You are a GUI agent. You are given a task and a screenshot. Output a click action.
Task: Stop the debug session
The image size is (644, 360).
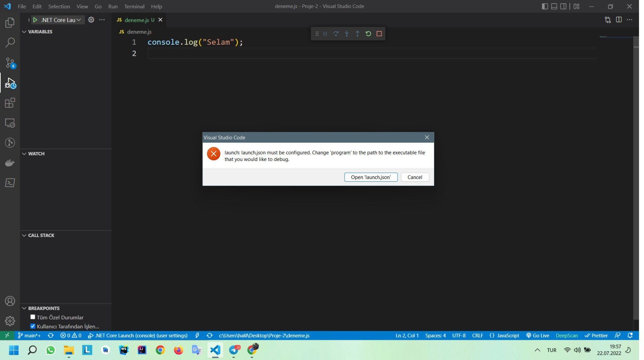(379, 34)
